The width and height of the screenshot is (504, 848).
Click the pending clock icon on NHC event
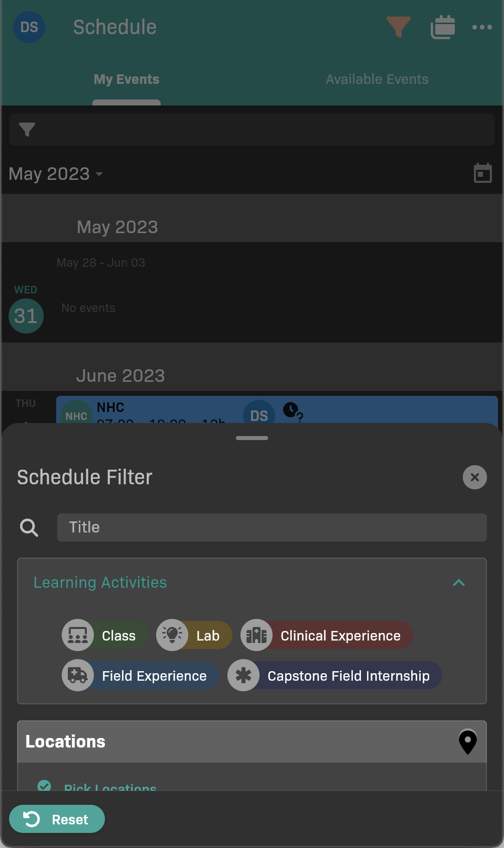pos(292,411)
